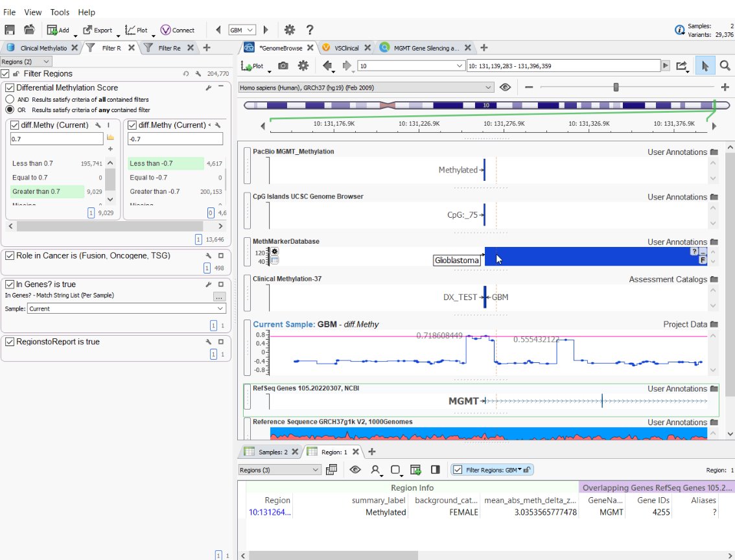Open the 10:131264... region link
This screenshot has height=560, width=735.
[270, 512]
